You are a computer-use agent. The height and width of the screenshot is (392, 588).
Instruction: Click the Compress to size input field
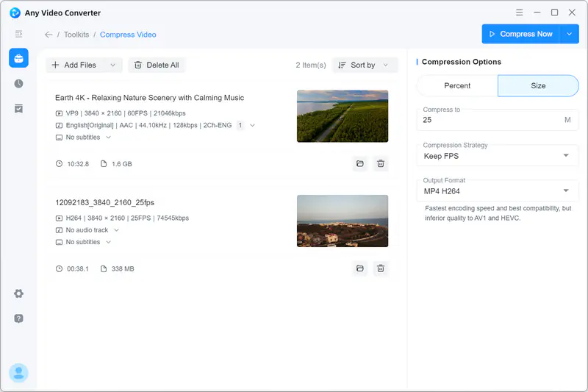pyautogui.click(x=489, y=120)
